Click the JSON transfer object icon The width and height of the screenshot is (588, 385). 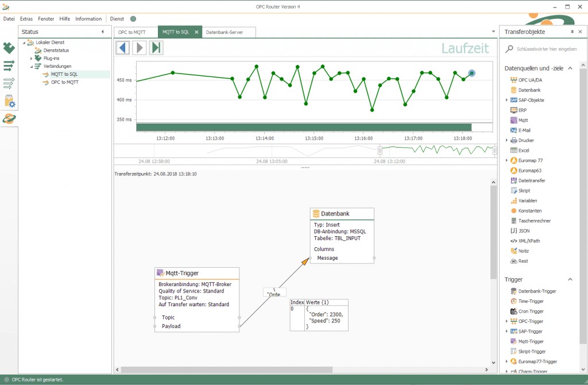point(514,230)
